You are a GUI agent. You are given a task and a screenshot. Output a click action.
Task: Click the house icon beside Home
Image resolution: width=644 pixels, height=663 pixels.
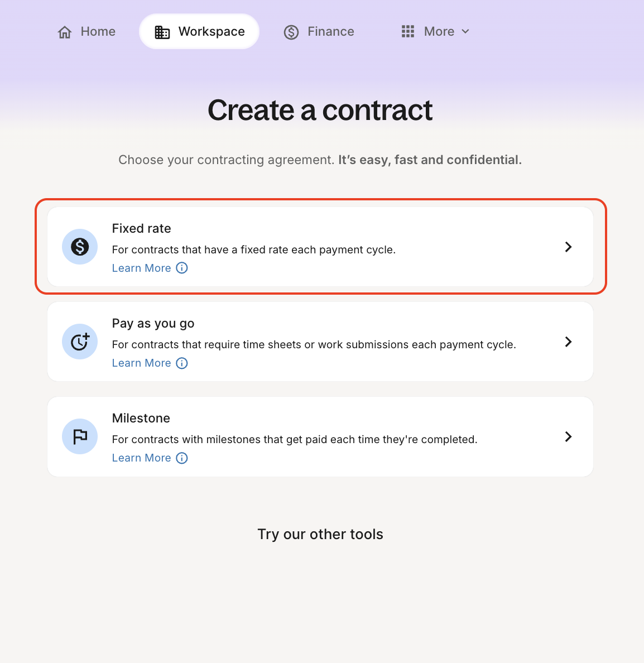pos(65,32)
